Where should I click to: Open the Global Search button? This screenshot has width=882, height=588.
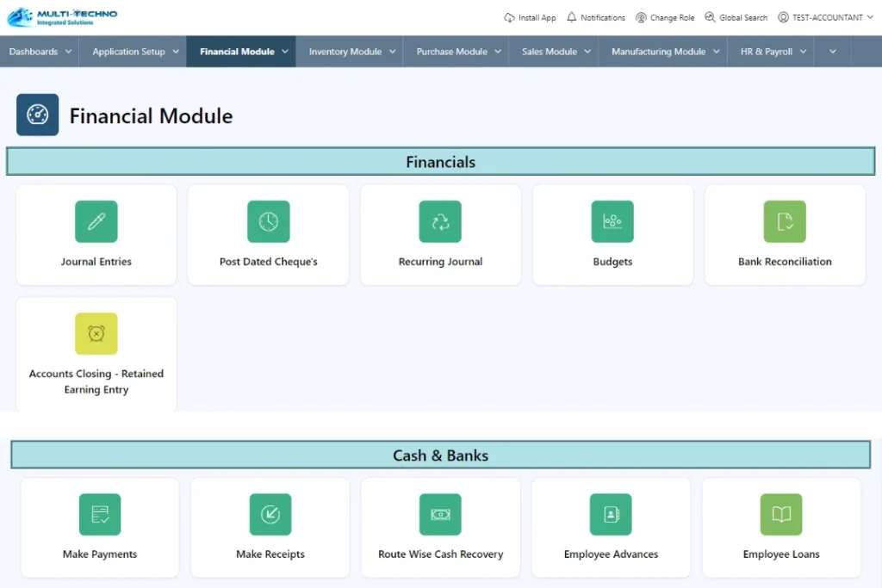(x=736, y=17)
